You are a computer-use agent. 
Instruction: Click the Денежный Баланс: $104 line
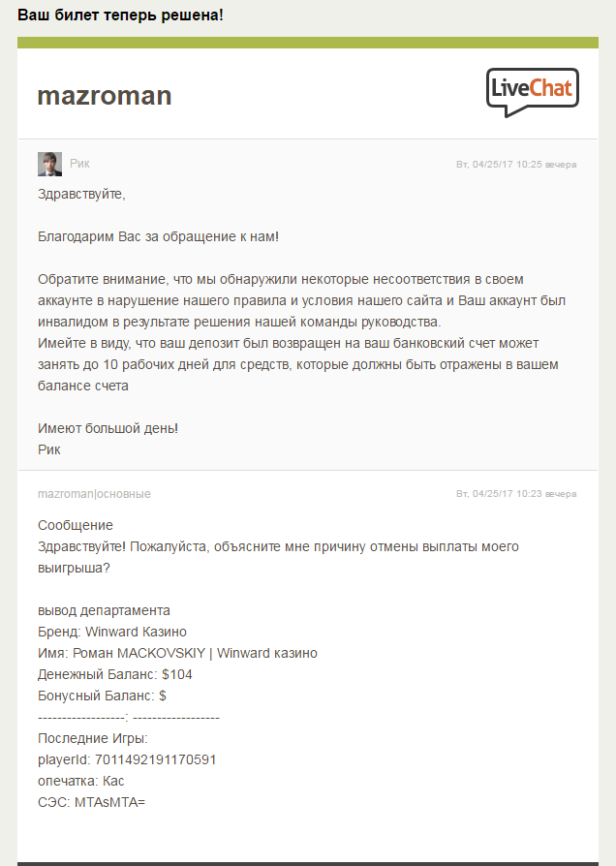114,674
